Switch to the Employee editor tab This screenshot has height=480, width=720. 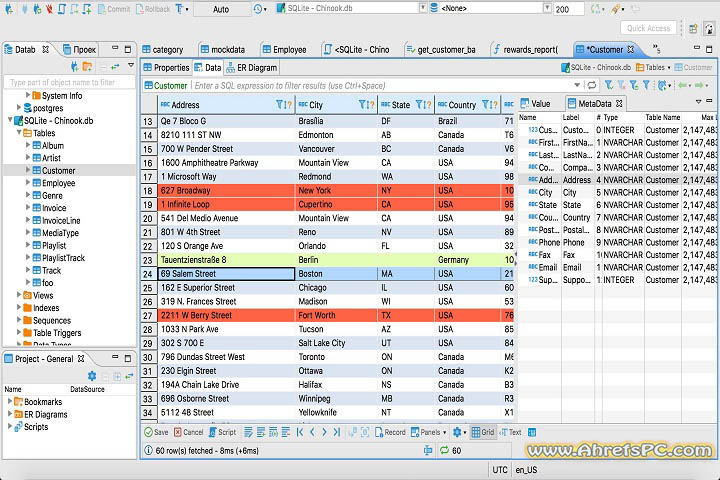285,50
